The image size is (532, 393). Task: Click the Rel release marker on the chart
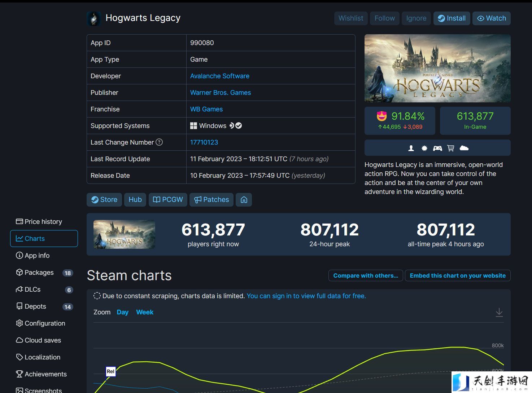(x=110, y=371)
